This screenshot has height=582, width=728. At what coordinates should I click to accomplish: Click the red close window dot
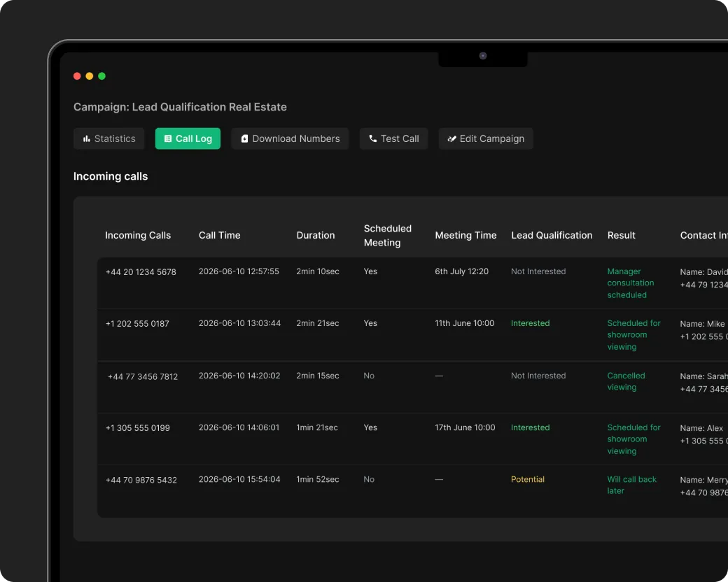[x=77, y=76]
